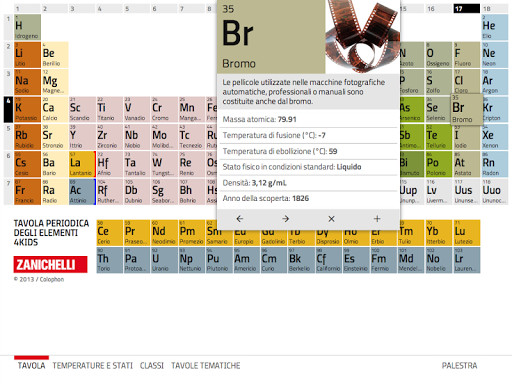The height and width of the screenshot is (384, 512).
Task: Open the La Lantanio element tile
Action: tap(82, 164)
